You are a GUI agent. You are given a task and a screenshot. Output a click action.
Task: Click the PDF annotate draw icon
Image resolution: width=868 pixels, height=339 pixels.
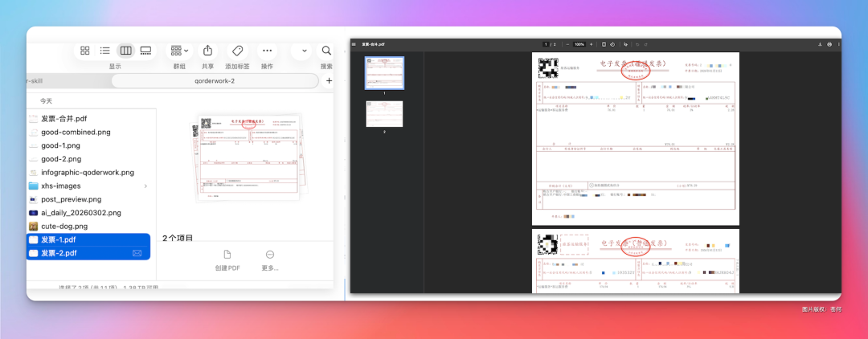[x=625, y=44]
